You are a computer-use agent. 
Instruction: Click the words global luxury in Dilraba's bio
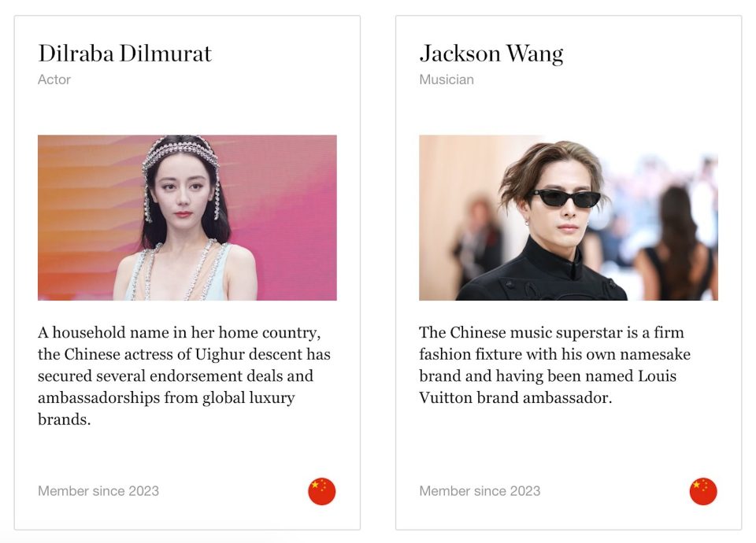[248, 398]
